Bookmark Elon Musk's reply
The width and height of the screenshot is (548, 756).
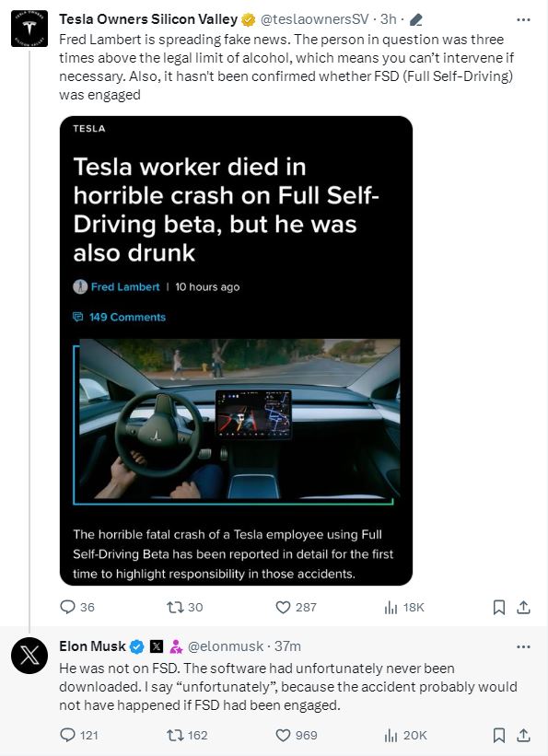[x=499, y=735]
